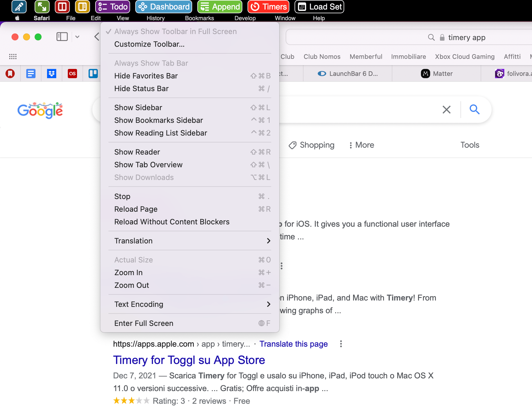
Task: Open Timery for Toggl su App Store
Action: 189,360
